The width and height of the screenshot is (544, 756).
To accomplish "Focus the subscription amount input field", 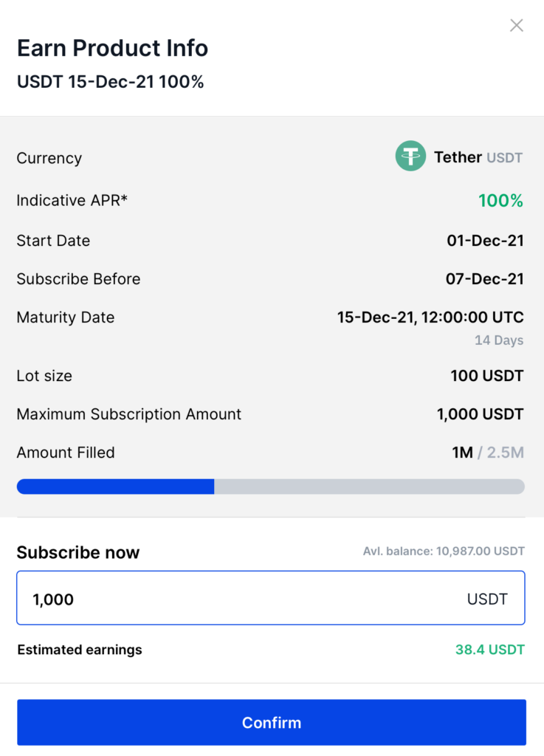I will [x=271, y=598].
